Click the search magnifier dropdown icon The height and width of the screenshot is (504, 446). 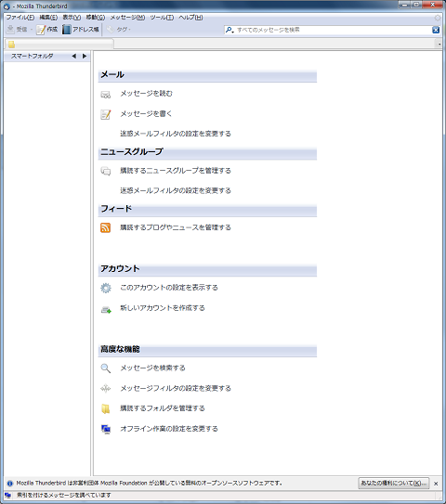(230, 30)
